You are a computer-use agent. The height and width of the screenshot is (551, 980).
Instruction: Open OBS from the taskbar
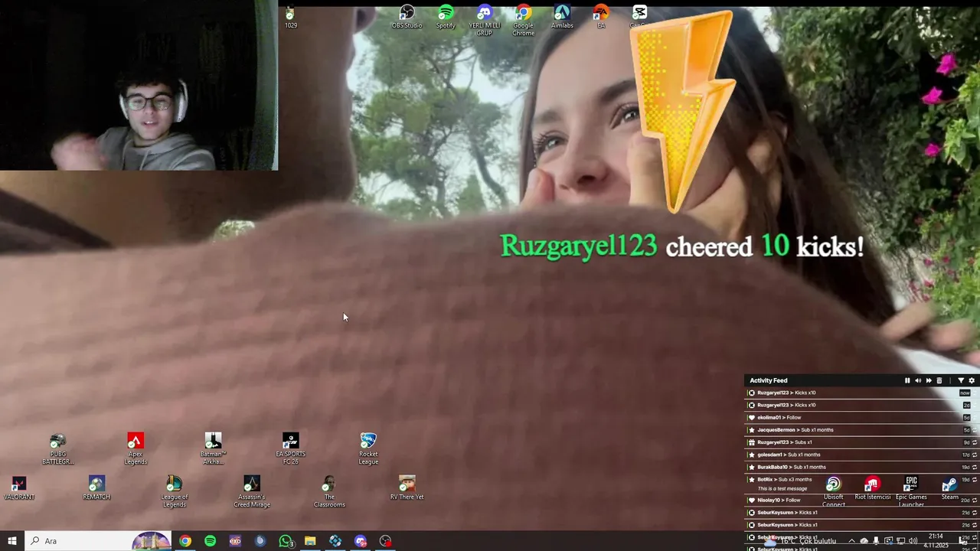[385, 541]
